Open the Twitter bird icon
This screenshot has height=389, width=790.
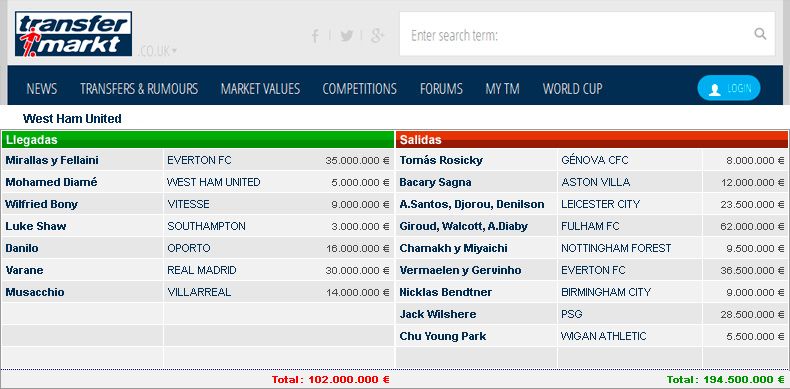click(x=346, y=36)
